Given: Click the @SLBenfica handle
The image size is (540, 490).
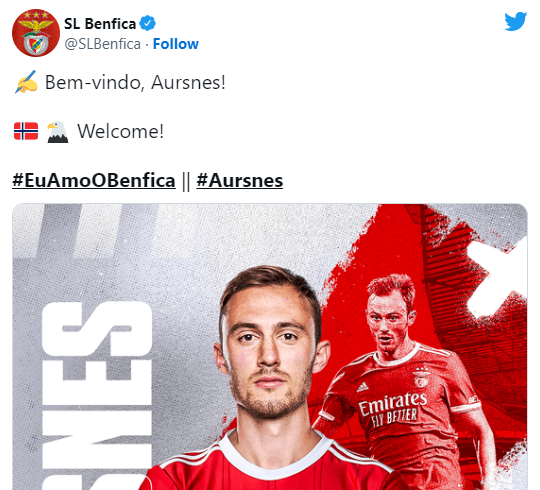Looking at the screenshot, I should point(103,44).
